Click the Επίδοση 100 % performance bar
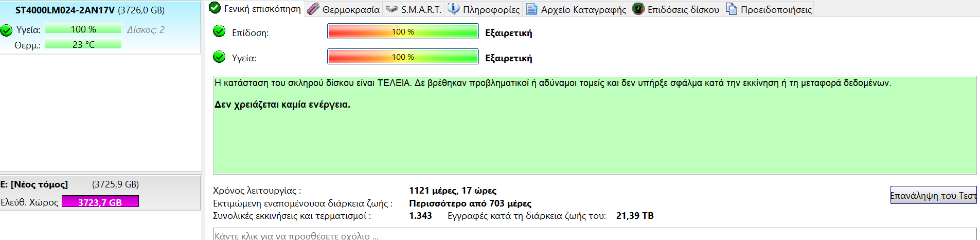 [x=403, y=31]
